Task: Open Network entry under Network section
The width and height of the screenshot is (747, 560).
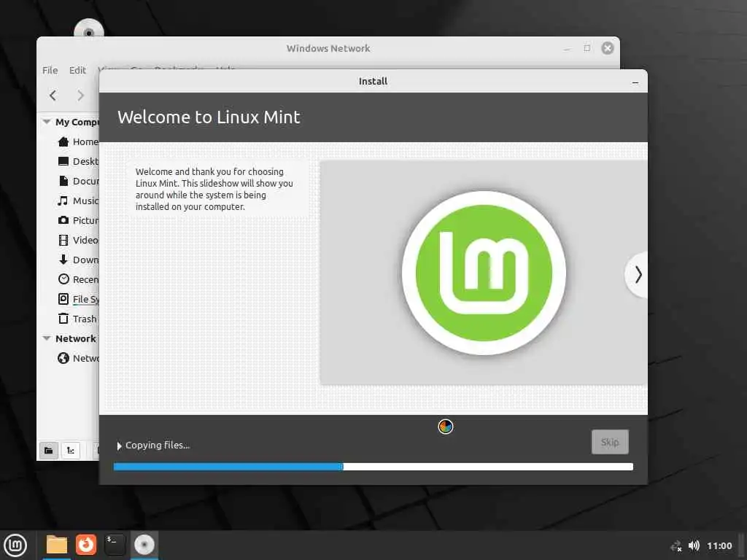Action: tap(77, 357)
